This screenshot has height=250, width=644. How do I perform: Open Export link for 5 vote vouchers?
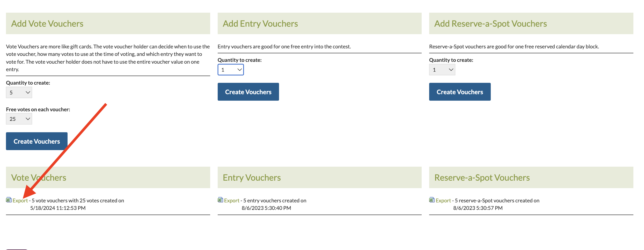coord(20,201)
